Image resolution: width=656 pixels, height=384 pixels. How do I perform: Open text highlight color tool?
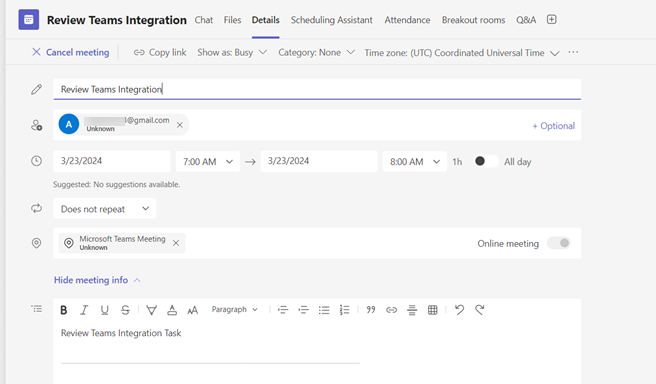pyautogui.click(x=151, y=310)
